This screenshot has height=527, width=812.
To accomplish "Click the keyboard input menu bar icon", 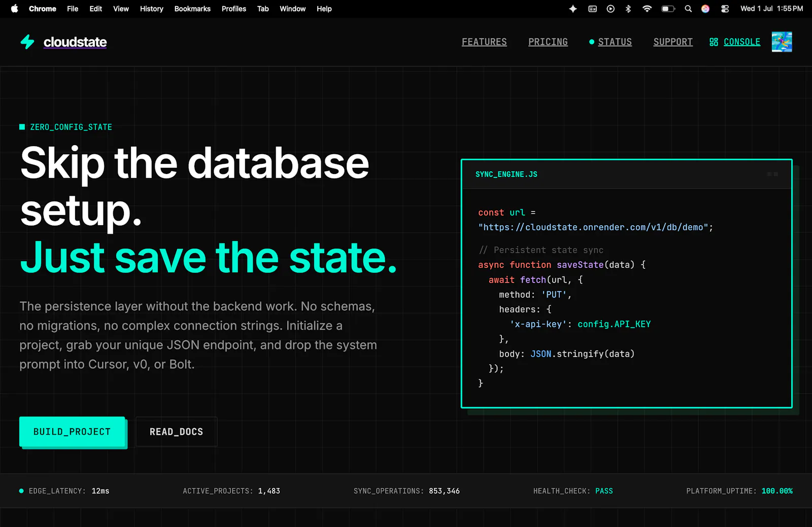I will coord(592,9).
